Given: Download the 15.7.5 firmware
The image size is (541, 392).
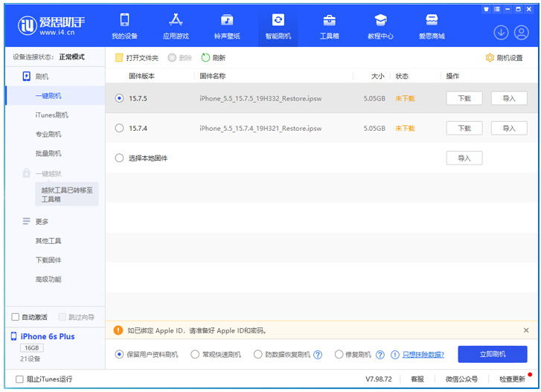Looking at the screenshot, I should tap(464, 98).
